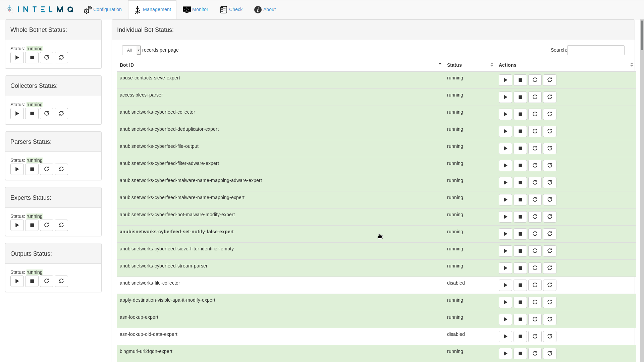The height and width of the screenshot is (362, 644).
Task: Open anubisnetworks-cyberfeed-set-notify-false-expert bot link
Action: point(176,232)
